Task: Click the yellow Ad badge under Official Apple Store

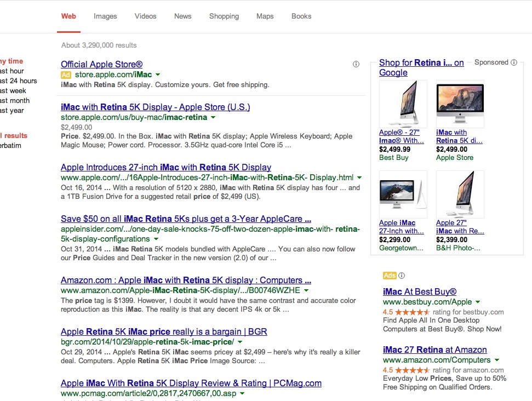Action: point(66,75)
